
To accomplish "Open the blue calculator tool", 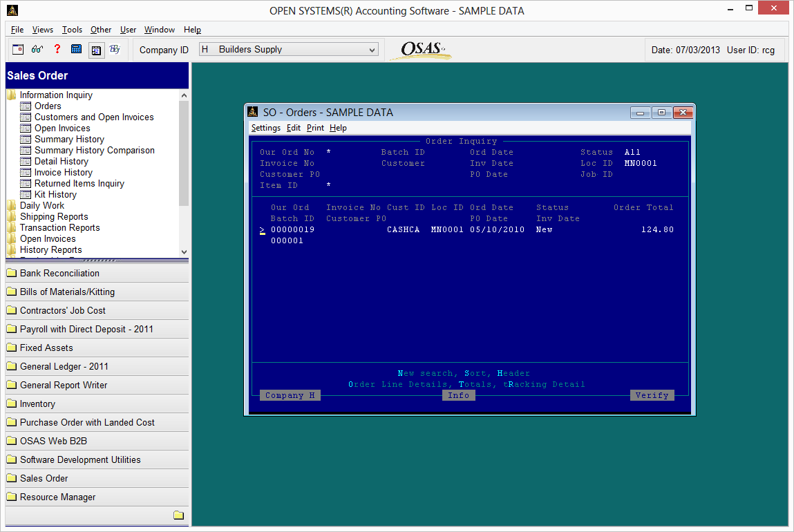I will (77, 49).
